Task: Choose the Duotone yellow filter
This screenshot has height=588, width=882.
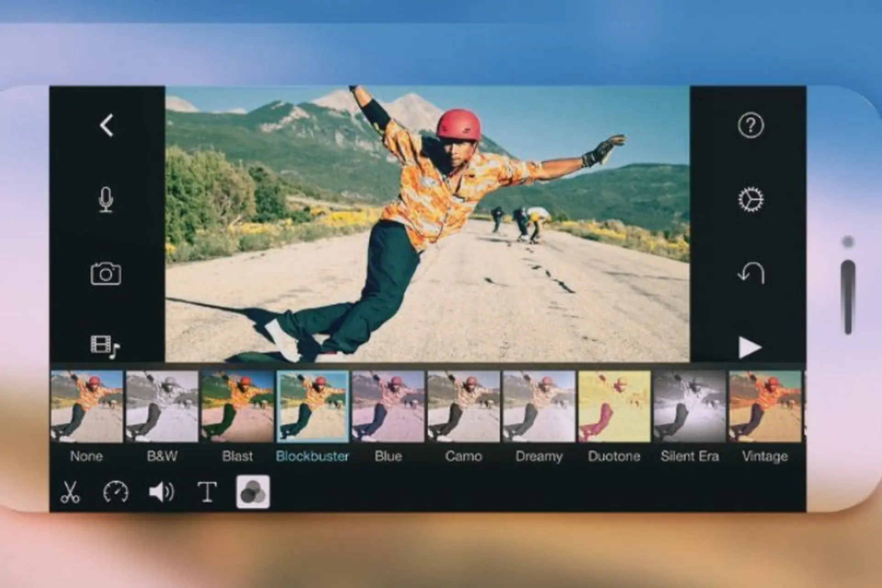Action: click(x=614, y=407)
